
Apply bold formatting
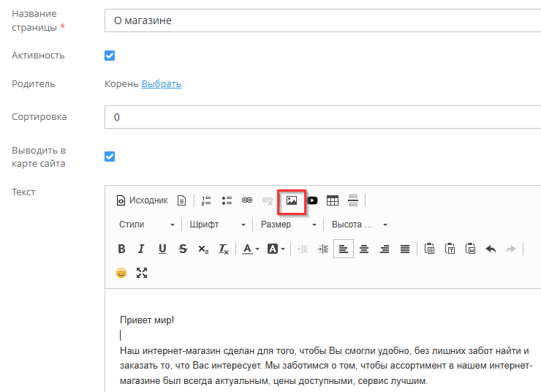pyautogui.click(x=121, y=249)
